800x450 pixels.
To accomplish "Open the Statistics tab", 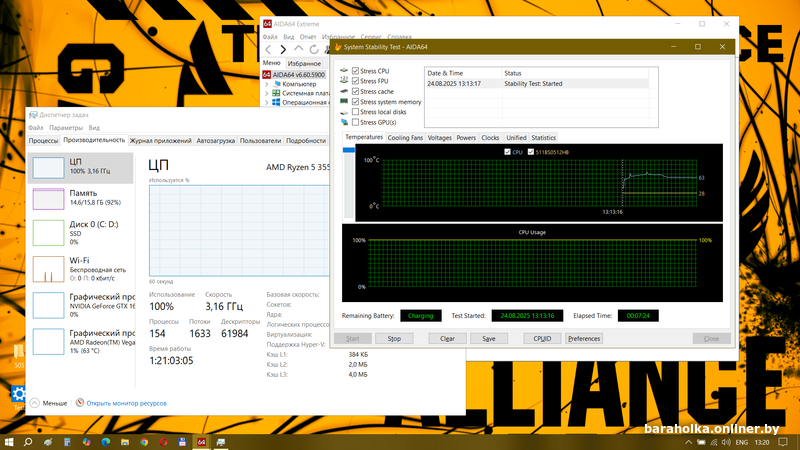I will pos(543,138).
